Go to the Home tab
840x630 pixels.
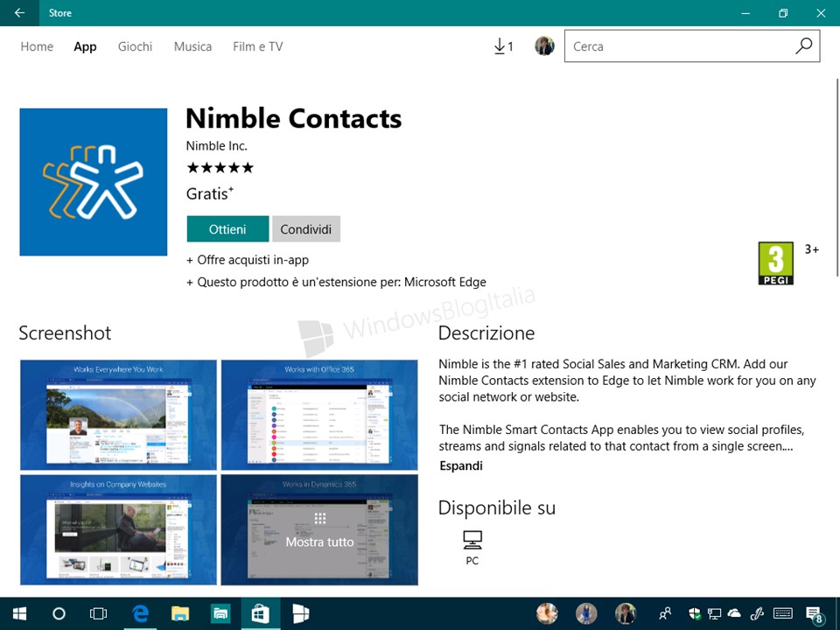coord(37,46)
